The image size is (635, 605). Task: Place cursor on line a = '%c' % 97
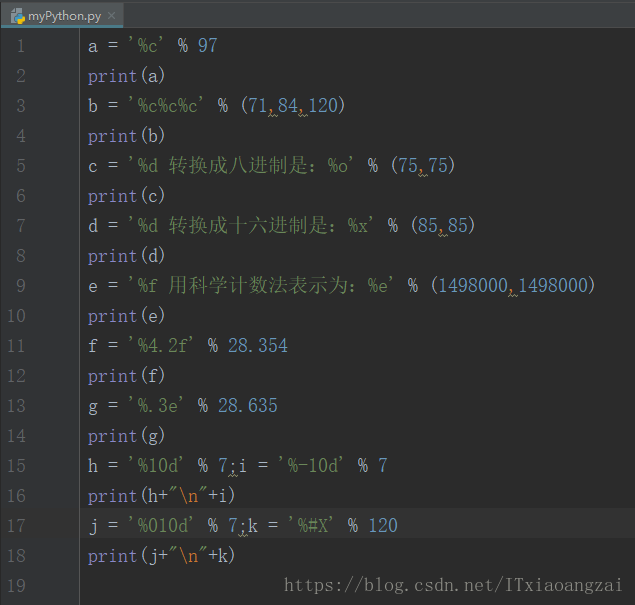tap(153, 45)
